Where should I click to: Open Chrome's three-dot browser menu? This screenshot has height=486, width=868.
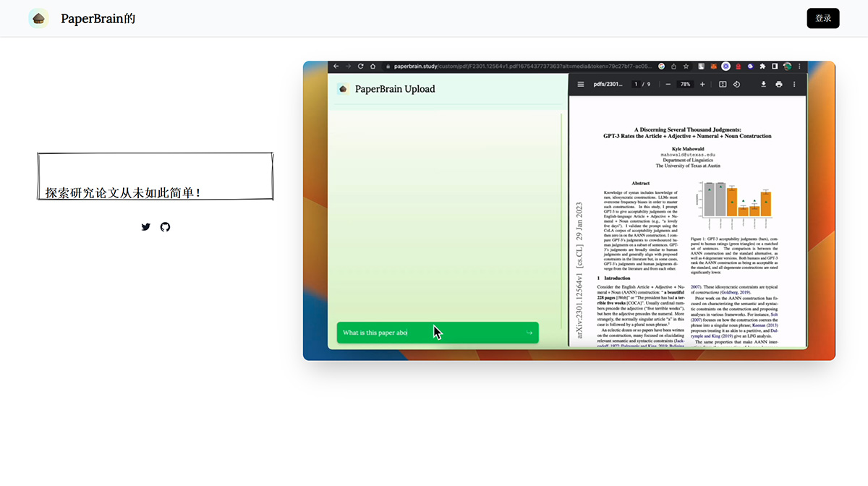[x=799, y=65]
